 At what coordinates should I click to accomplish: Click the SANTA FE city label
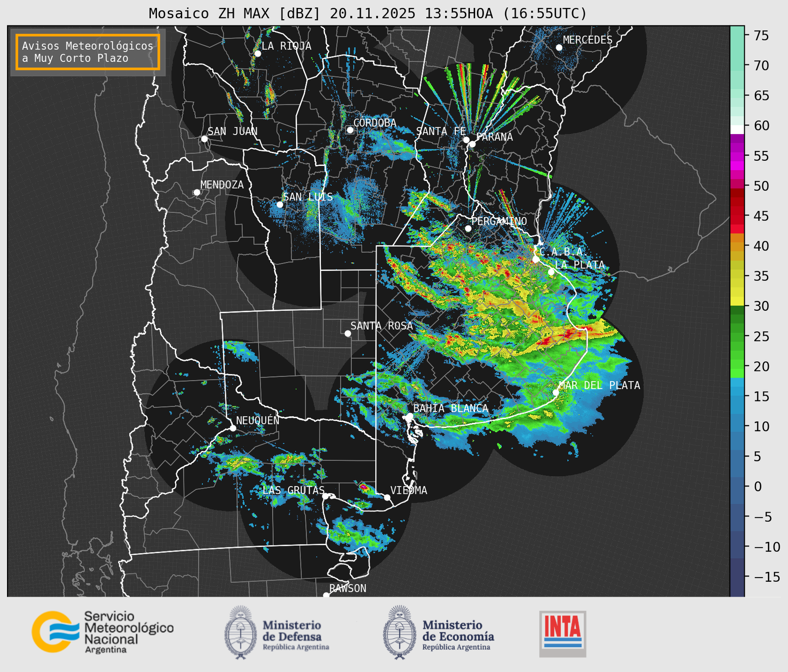[x=441, y=131]
